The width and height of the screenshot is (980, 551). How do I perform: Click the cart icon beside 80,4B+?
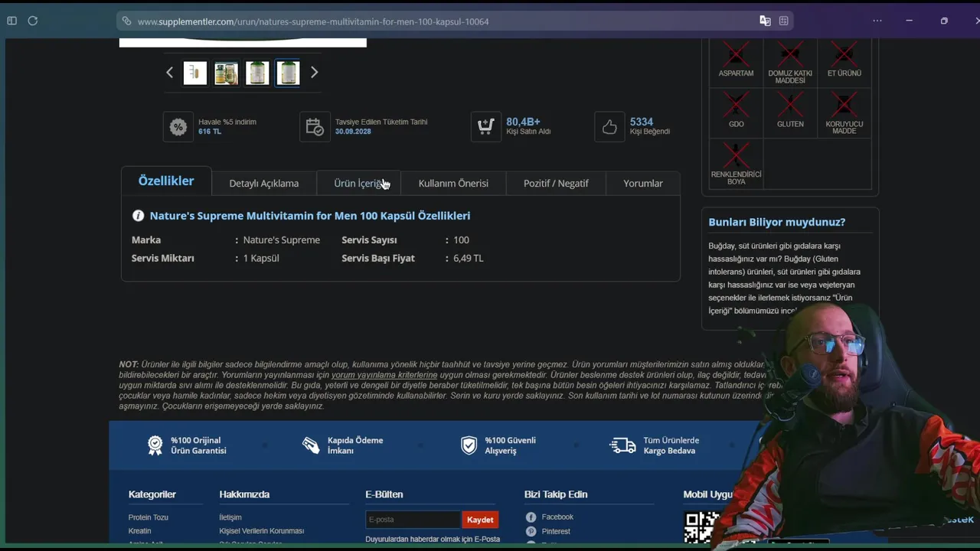point(486,127)
